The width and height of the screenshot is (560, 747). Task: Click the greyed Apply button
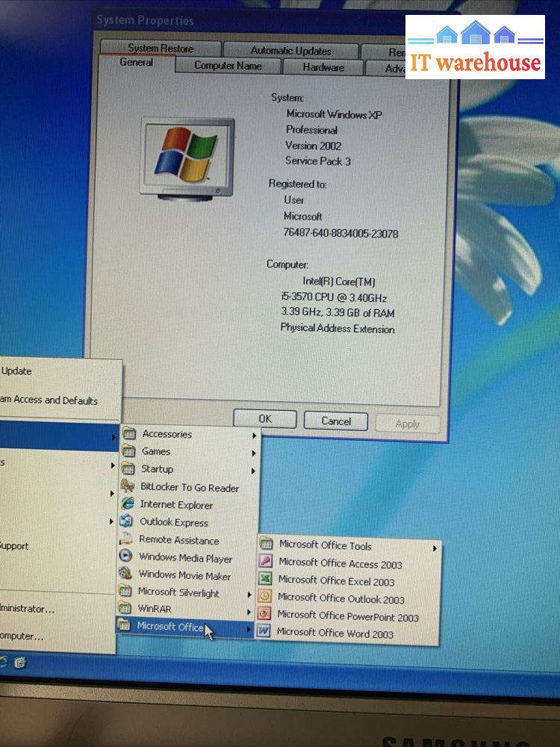407,424
